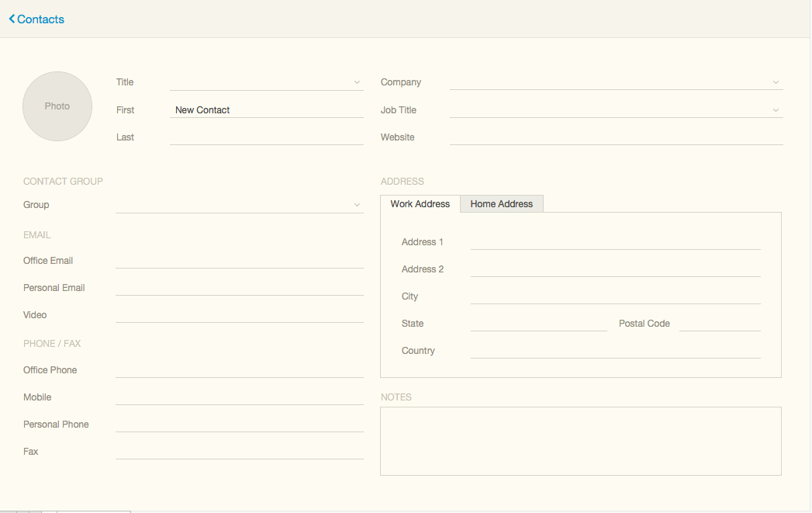The width and height of the screenshot is (812, 513).
Task: Click the Photo placeholder circle to add image
Action: (57, 106)
